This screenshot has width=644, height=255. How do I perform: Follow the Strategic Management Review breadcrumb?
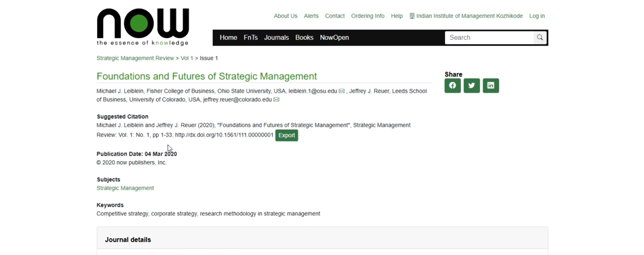click(135, 58)
